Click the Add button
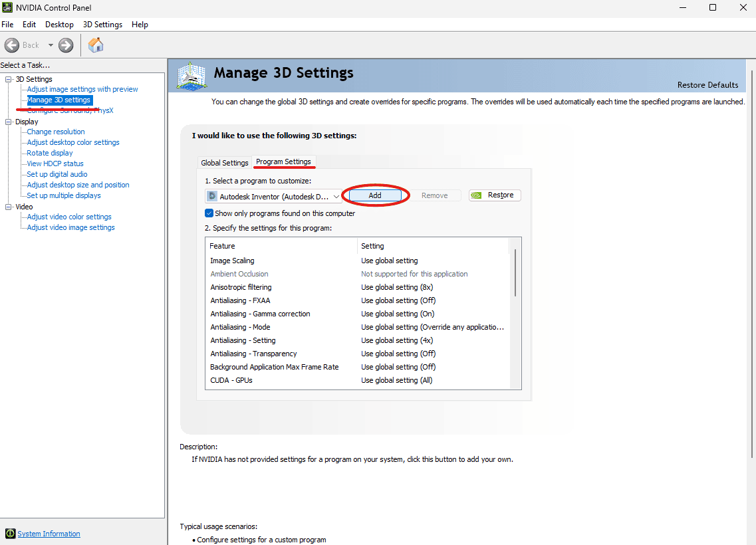Viewport: 756px width, 545px height. point(375,195)
